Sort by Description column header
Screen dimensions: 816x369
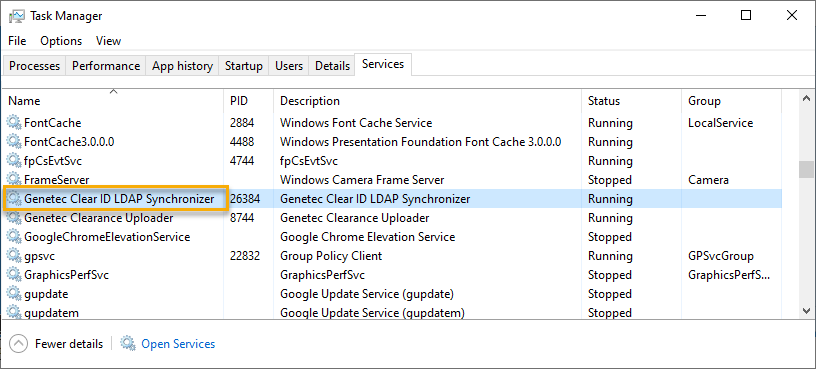click(427, 100)
